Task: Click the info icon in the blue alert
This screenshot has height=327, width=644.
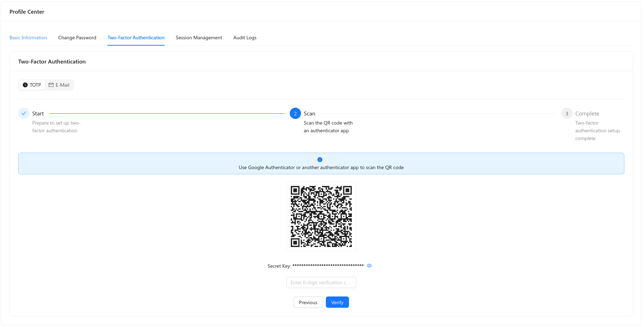Action: pyautogui.click(x=320, y=160)
